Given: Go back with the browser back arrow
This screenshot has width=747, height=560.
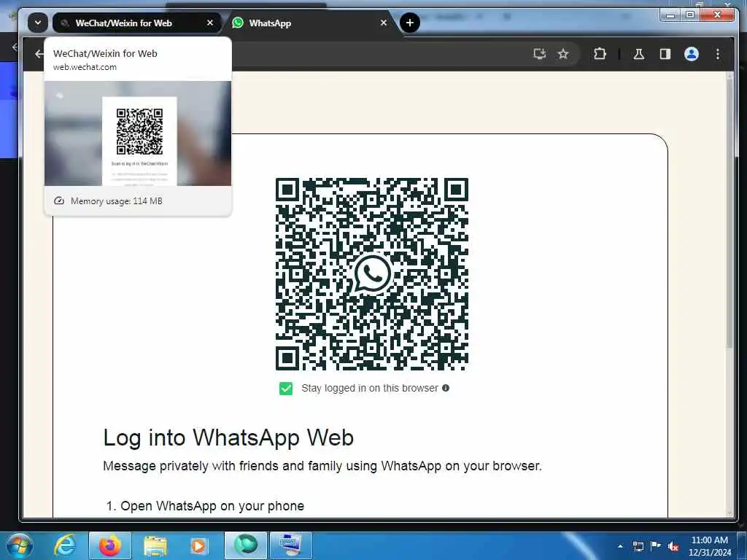Looking at the screenshot, I should [x=39, y=54].
